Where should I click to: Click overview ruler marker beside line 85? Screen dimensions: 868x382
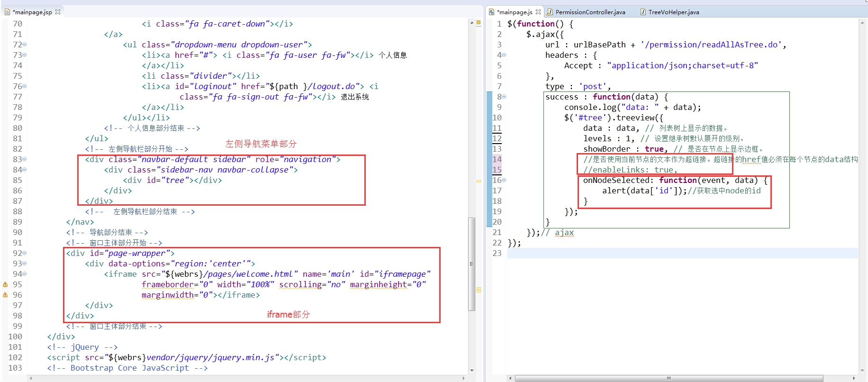pyautogui.click(x=479, y=181)
